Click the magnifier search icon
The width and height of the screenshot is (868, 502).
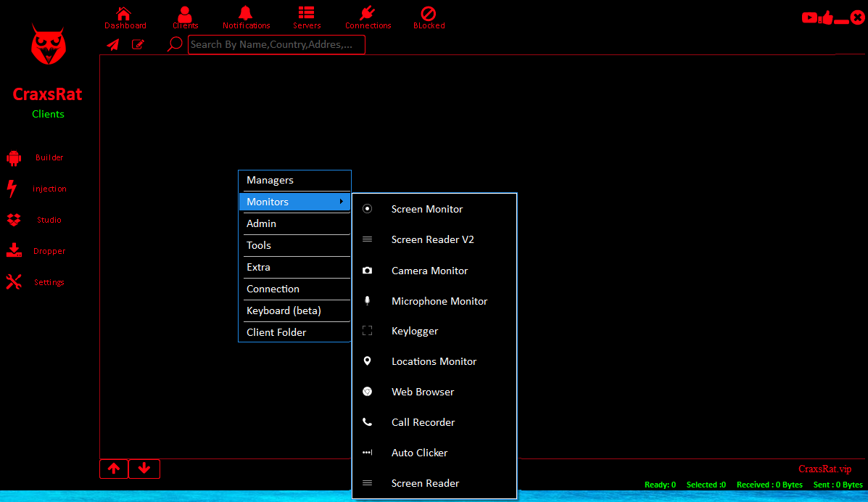175,44
